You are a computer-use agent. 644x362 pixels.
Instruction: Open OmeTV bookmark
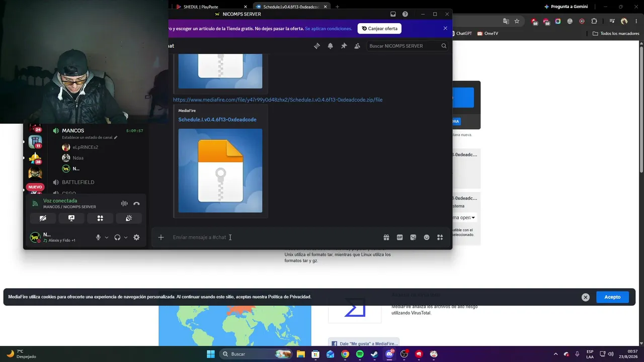[x=488, y=34]
